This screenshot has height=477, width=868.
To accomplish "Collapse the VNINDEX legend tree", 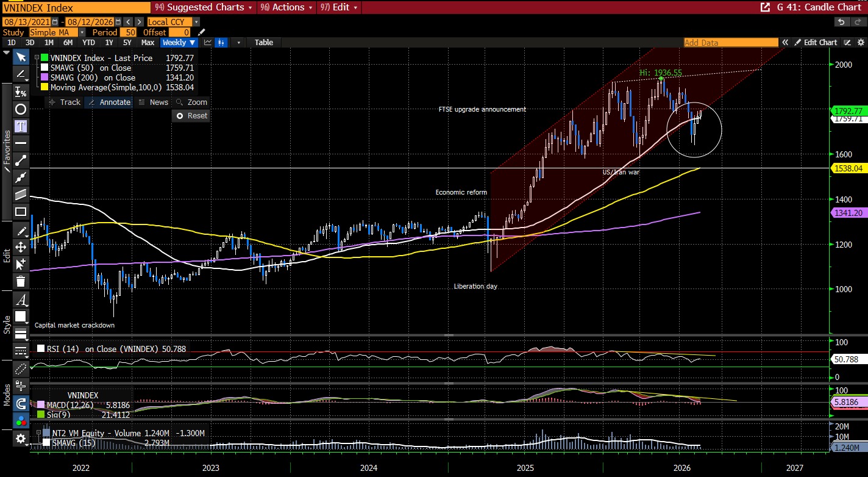I will coord(37,58).
